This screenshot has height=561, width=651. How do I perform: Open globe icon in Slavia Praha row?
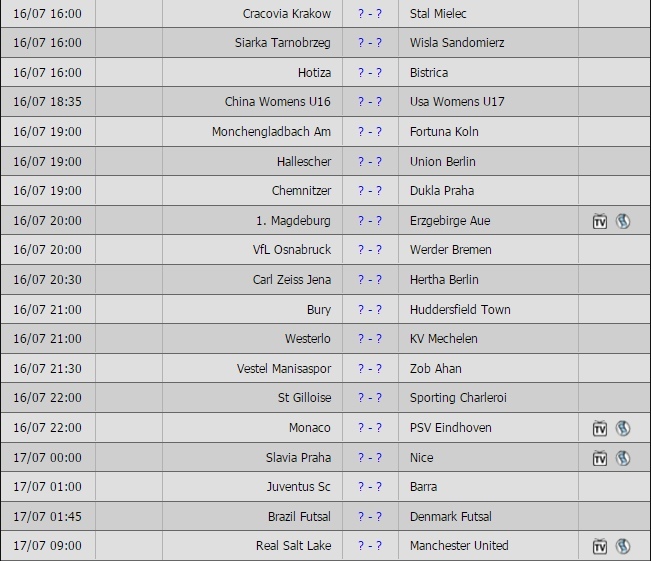click(x=623, y=458)
